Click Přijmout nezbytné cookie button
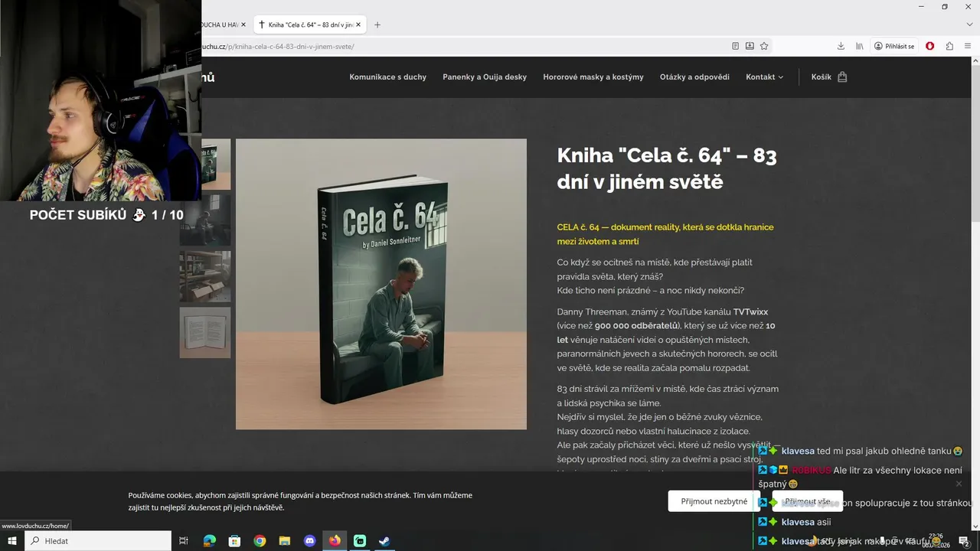The height and width of the screenshot is (551, 980). pos(714,501)
